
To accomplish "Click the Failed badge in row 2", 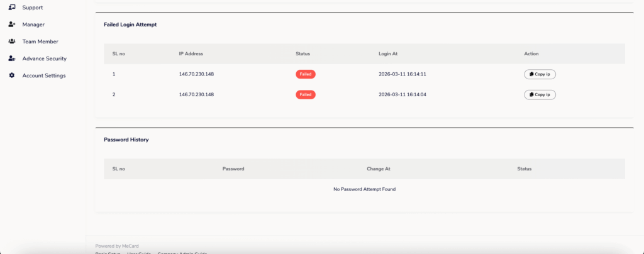I will click(306, 95).
